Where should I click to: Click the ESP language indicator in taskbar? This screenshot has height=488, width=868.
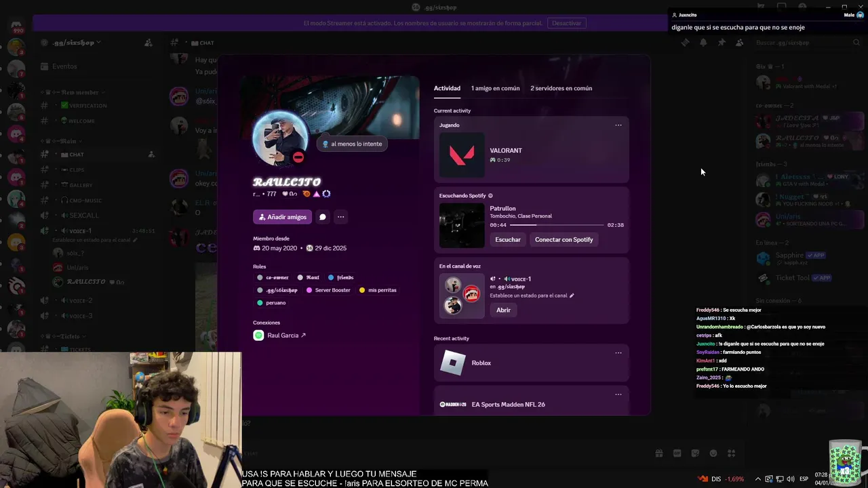point(804,479)
